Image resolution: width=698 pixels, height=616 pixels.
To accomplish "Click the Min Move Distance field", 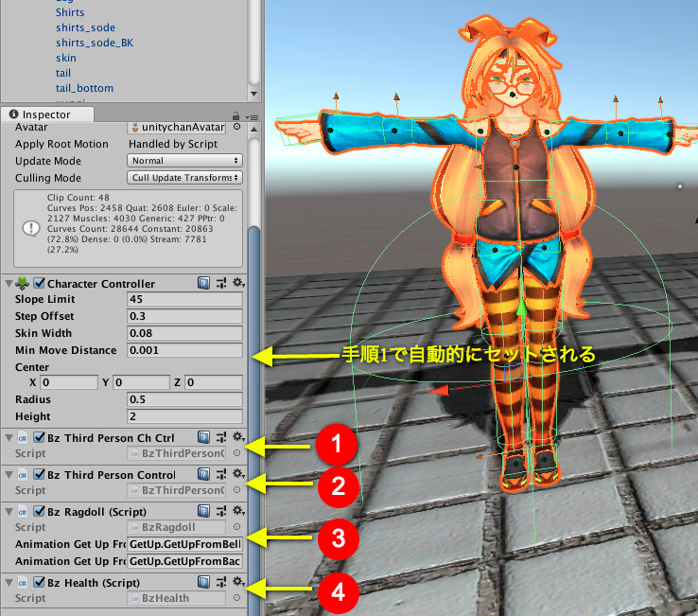I will [x=184, y=350].
